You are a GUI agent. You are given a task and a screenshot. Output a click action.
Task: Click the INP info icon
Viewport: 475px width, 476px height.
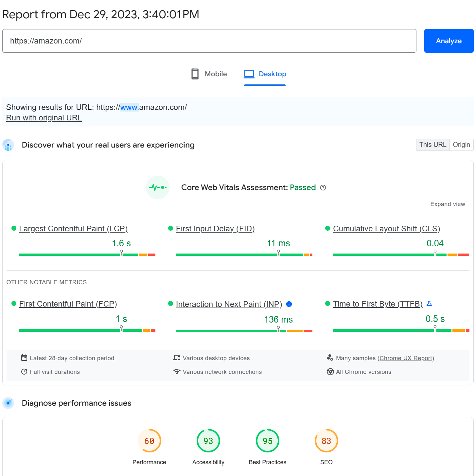point(289,304)
